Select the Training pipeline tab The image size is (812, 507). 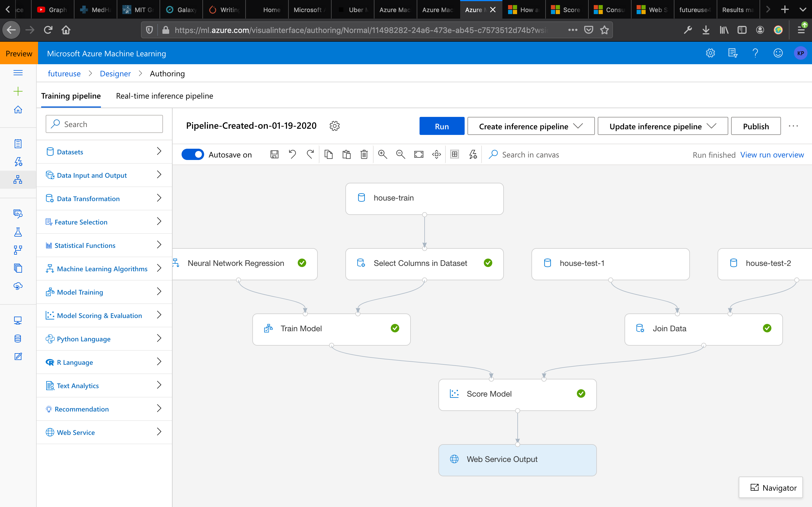pos(71,96)
